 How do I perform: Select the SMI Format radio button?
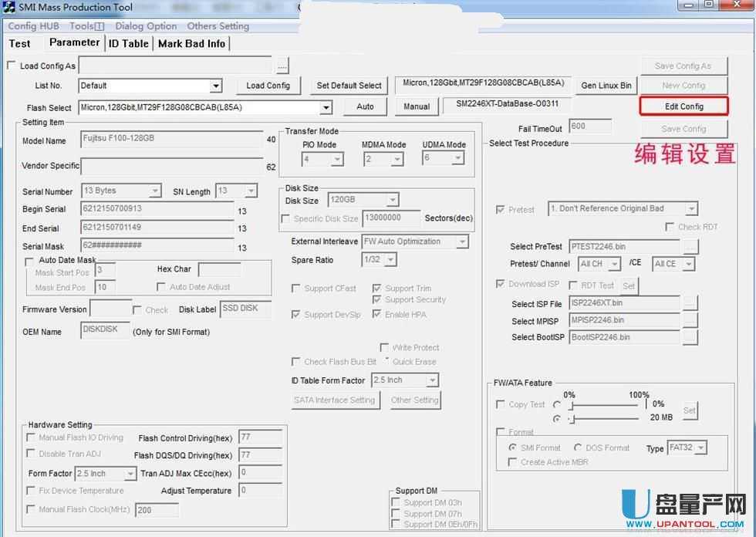[512, 447]
